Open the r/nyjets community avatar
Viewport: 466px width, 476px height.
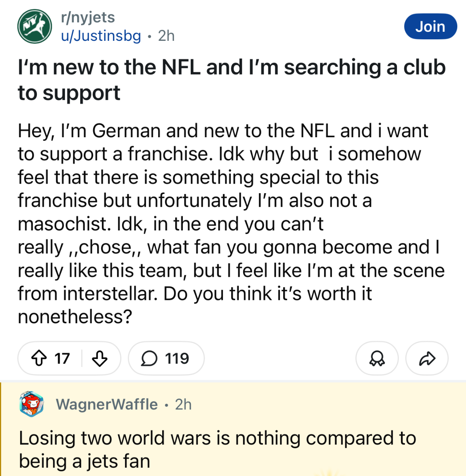pos(35,27)
